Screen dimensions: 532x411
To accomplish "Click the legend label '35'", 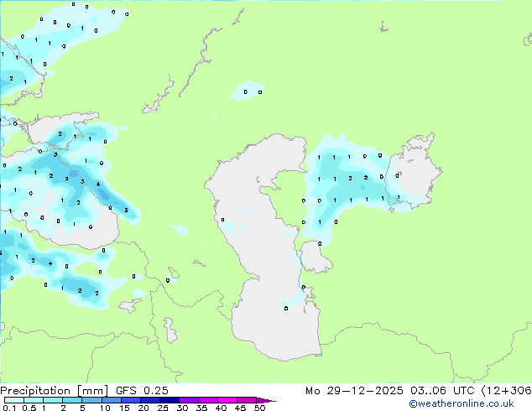I will click(x=201, y=408).
